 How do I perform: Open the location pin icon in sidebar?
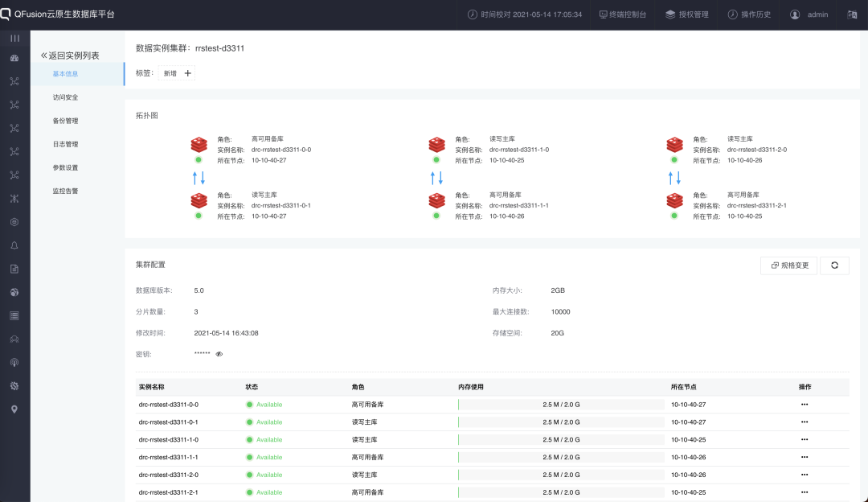click(14, 409)
